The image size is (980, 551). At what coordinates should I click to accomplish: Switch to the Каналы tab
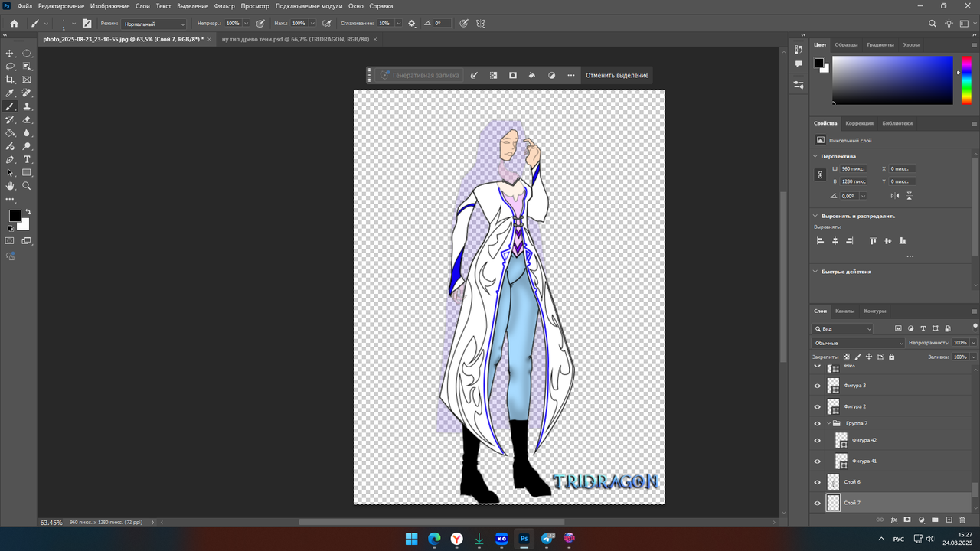[x=845, y=311]
